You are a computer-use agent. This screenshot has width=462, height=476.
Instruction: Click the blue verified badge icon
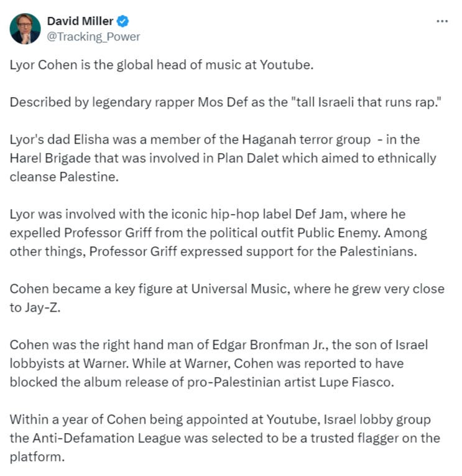point(123,21)
